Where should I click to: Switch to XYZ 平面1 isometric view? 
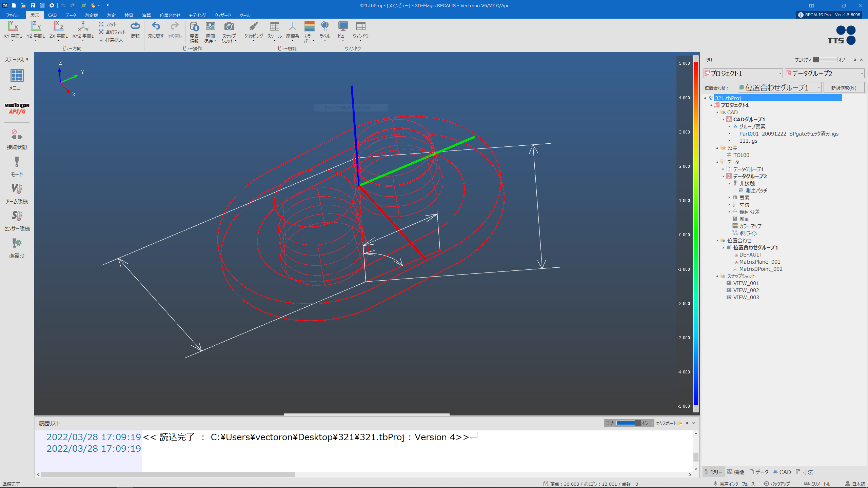coord(83,31)
